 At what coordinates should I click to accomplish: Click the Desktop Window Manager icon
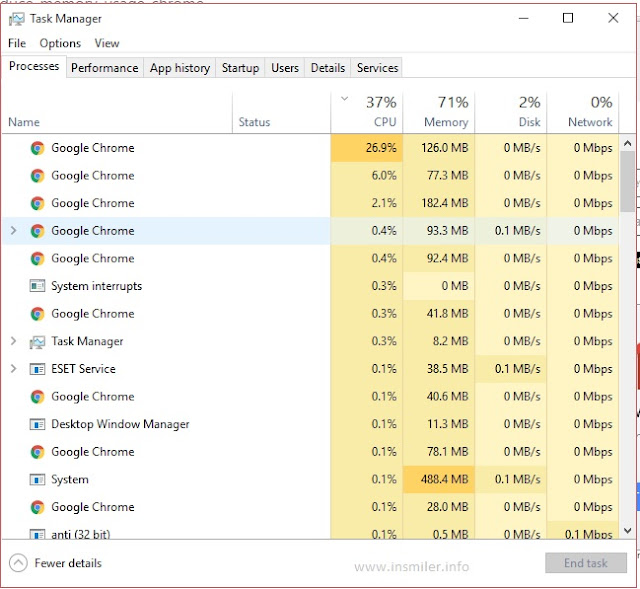pyautogui.click(x=37, y=425)
